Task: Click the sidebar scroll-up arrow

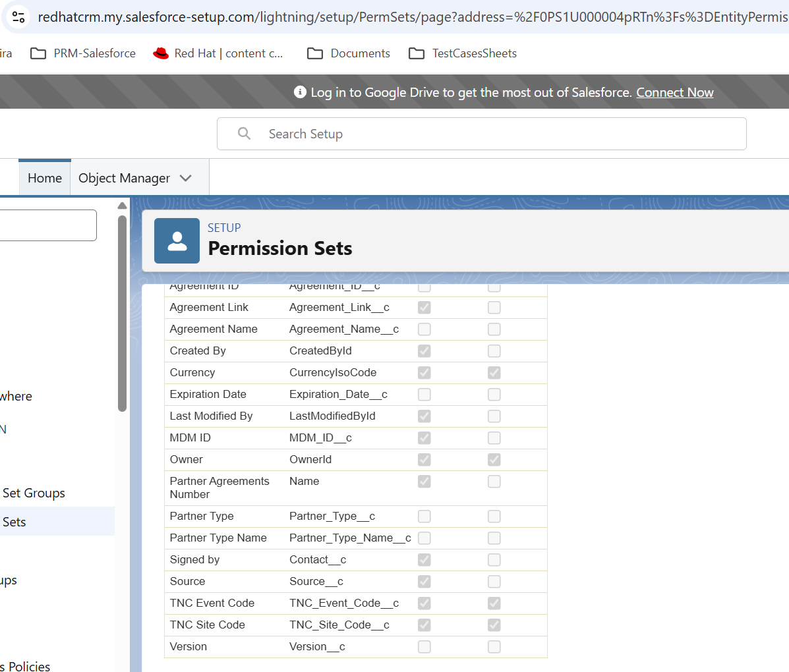Action: point(123,206)
